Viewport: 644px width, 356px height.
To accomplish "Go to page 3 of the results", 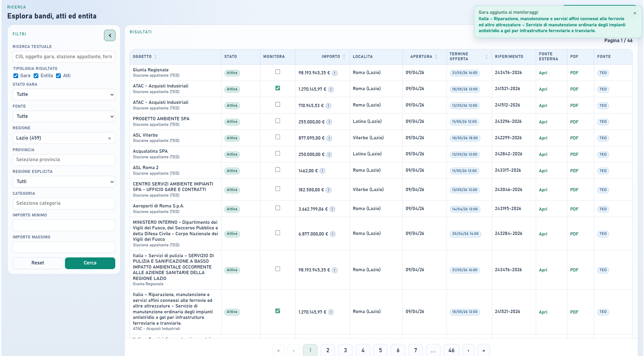I will tap(345, 350).
